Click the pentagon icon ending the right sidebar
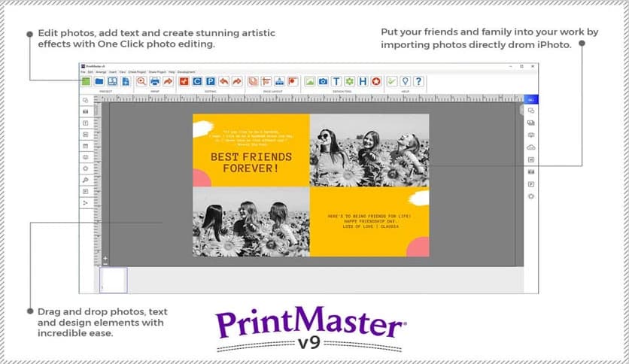The width and height of the screenshot is (629, 364). 531,196
